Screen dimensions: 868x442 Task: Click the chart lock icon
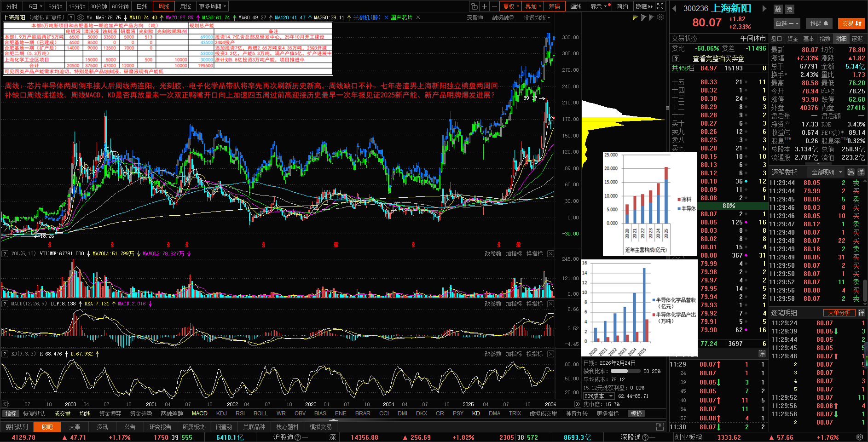pyautogui.click(x=474, y=6)
